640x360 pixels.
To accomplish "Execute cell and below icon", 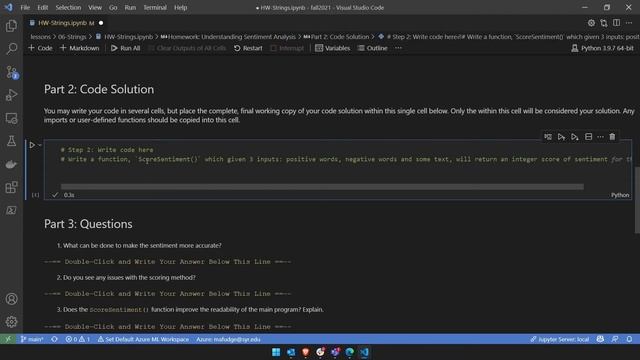I will coord(575,137).
